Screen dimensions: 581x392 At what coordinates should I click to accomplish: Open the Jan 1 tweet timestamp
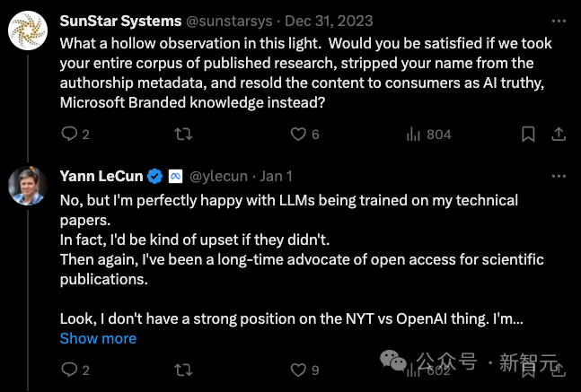pos(277,175)
